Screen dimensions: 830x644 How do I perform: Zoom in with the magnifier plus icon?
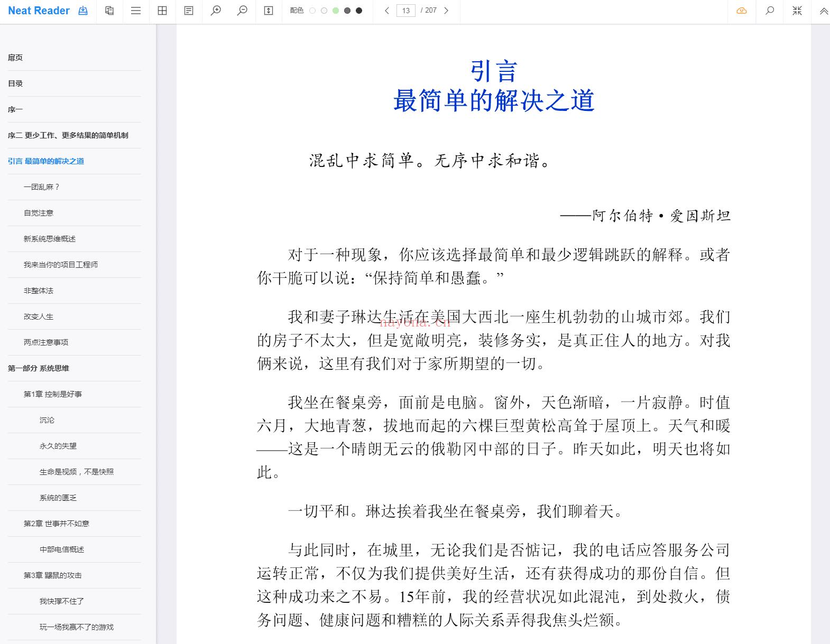coord(216,11)
